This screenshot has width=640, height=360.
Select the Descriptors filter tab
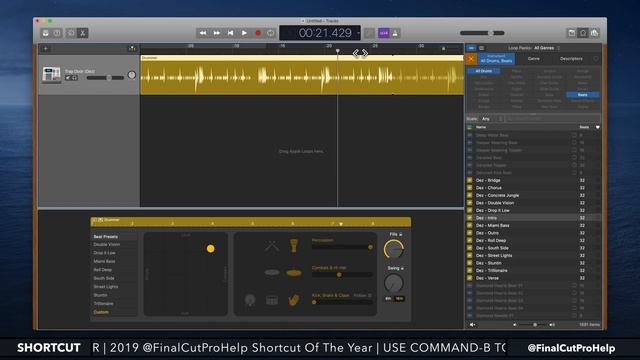(571, 59)
